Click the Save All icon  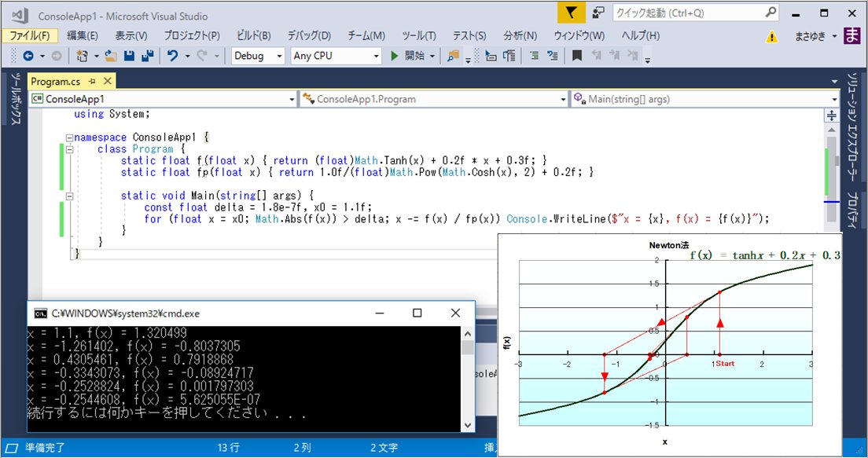click(147, 56)
